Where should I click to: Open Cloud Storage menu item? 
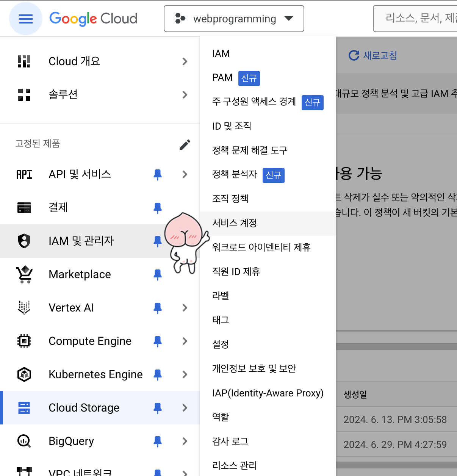click(84, 408)
